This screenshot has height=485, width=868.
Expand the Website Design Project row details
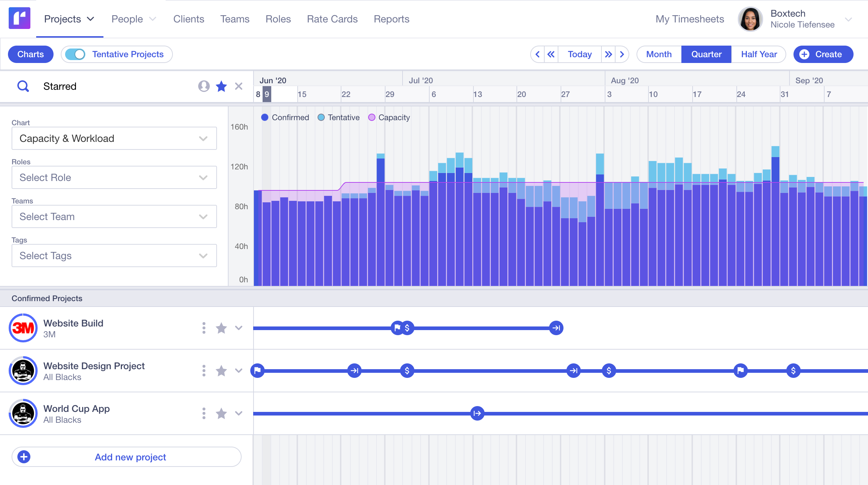(x=239, y=371)
